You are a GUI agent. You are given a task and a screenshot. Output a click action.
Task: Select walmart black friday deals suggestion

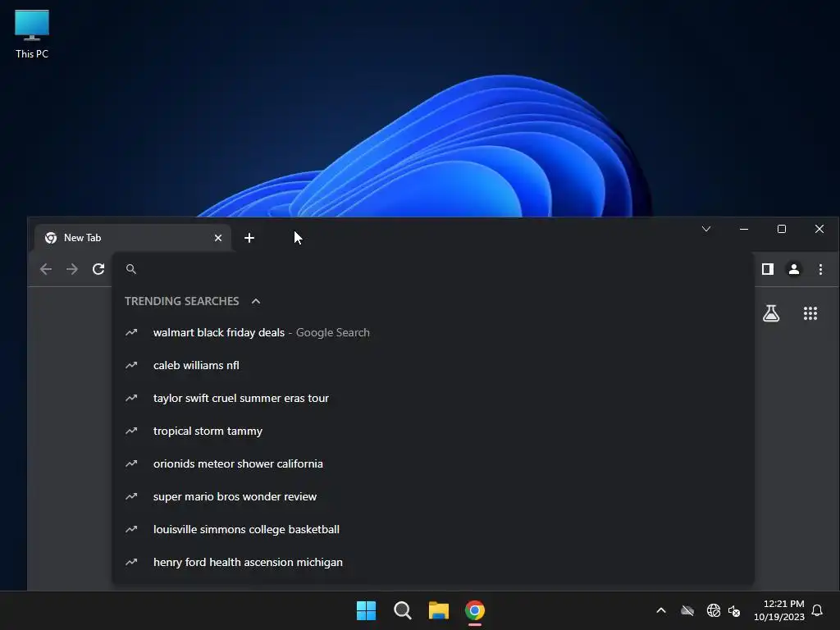coord(433,333)
